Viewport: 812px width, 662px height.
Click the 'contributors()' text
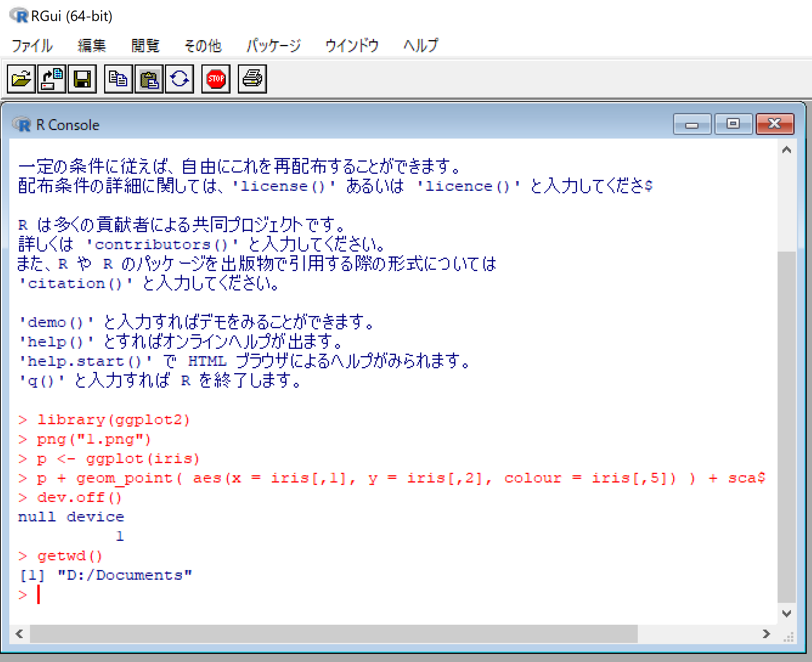click(x=162, y=244)
